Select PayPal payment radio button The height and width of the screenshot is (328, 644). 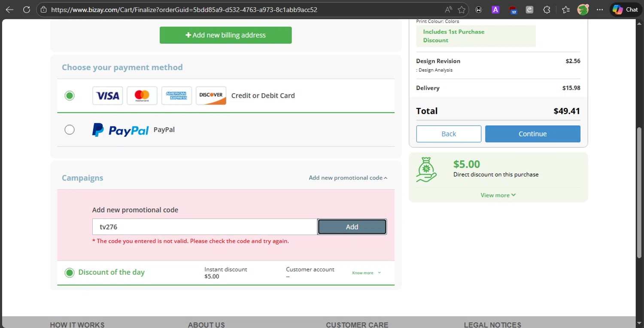[x=70, y=129]
